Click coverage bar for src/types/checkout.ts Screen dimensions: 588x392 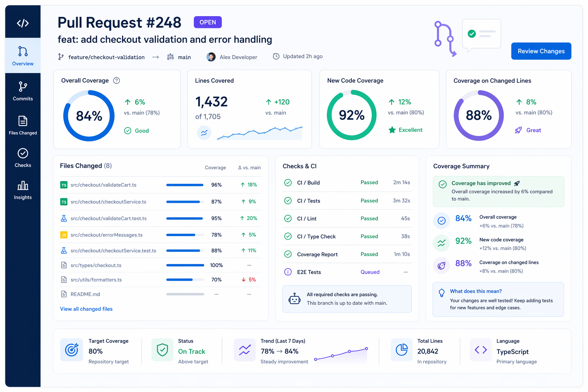click(x=185, y=265)
